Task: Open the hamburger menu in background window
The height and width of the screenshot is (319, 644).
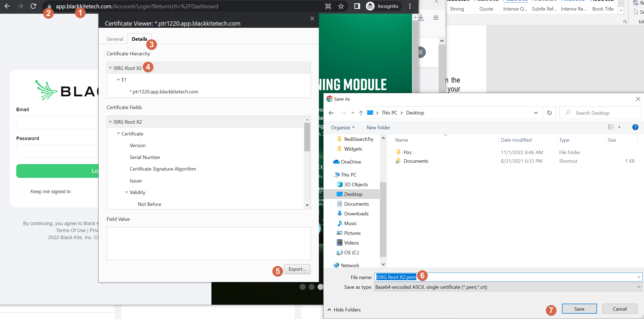Action: coord(436,18)
